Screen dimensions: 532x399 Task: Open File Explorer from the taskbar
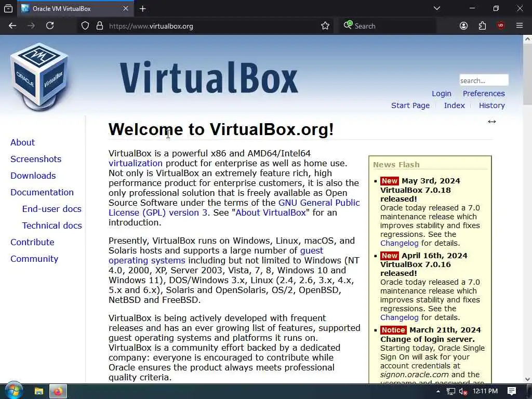(x=38, y=391)
